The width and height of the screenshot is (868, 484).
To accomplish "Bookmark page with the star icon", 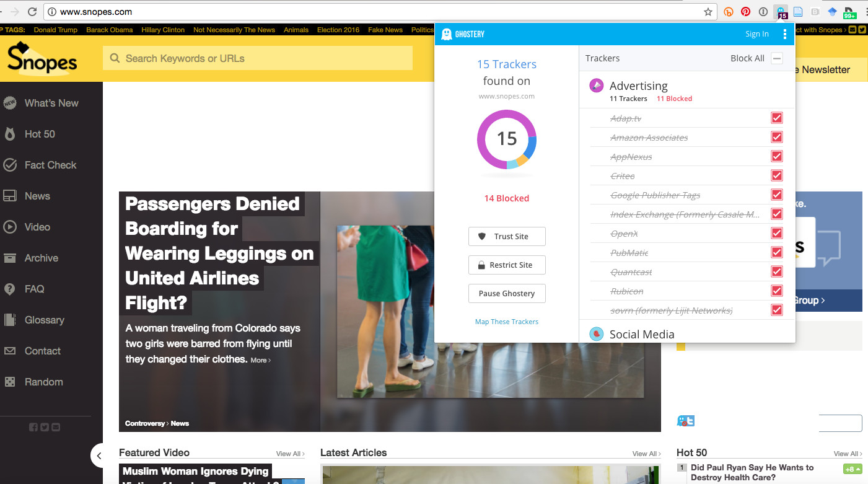I will coord(708,12).
